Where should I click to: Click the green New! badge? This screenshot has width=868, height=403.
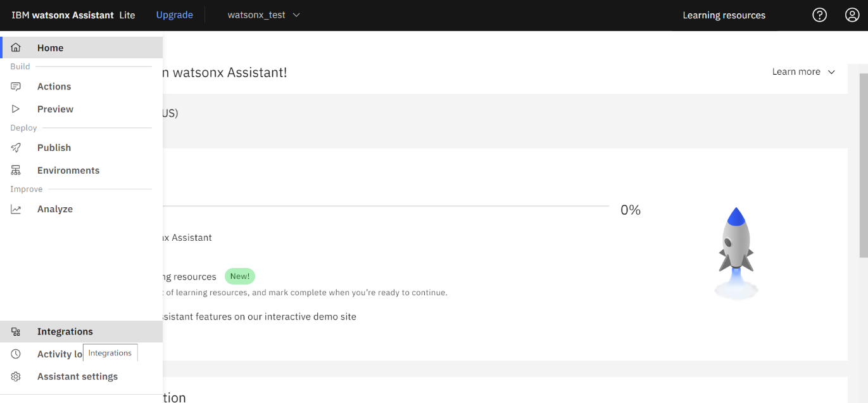[x=240, y=276]
